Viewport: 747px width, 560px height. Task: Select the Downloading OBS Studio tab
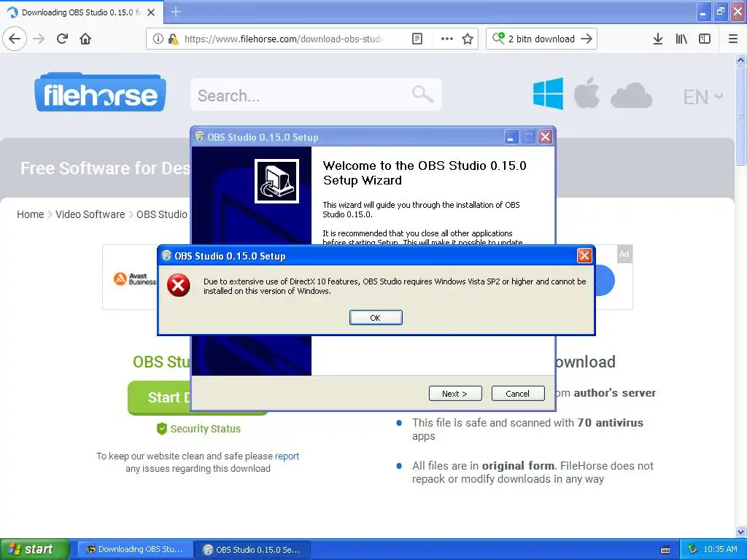82,12
